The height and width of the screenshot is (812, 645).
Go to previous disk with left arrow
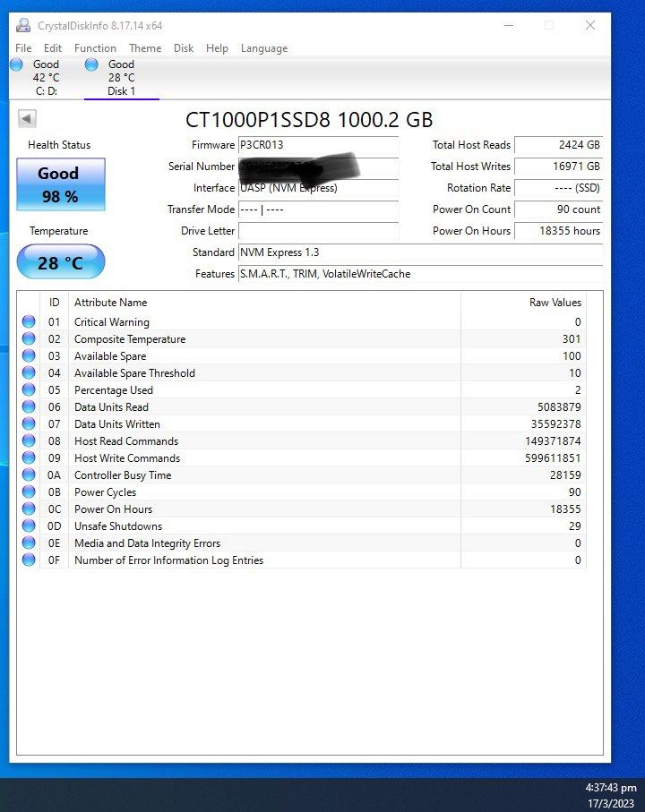point(27,118)
